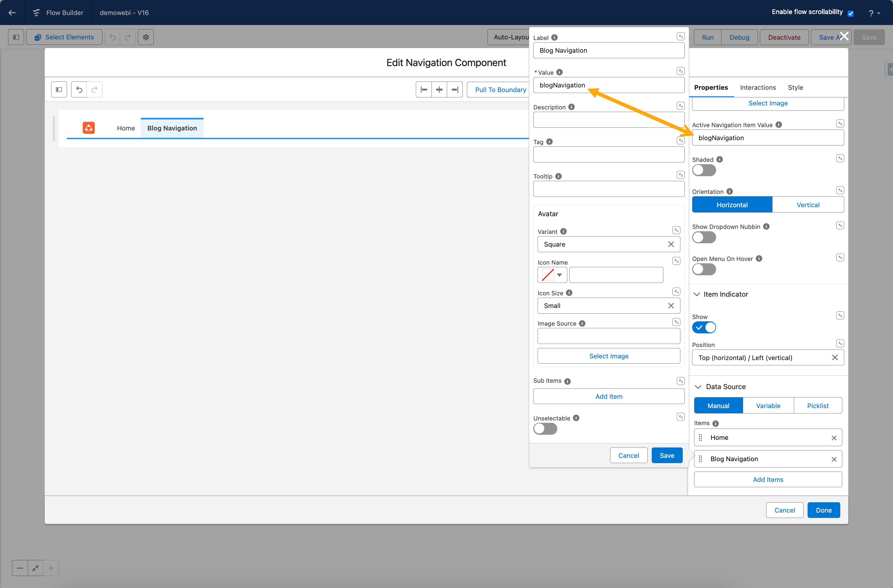Image resolution: width=893 pixels, height=588 pixels.
Task: Open the Icon Name picker dropdown arrow
Action: 559,275
